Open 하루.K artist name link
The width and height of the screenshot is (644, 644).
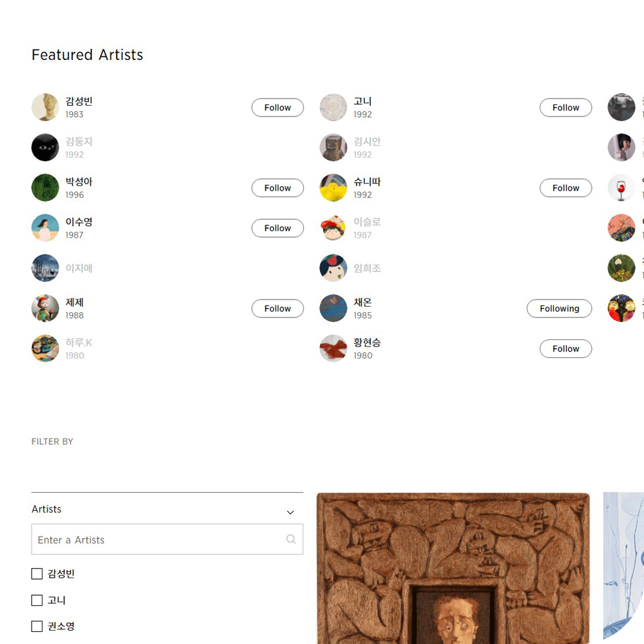tap(79, 343)
